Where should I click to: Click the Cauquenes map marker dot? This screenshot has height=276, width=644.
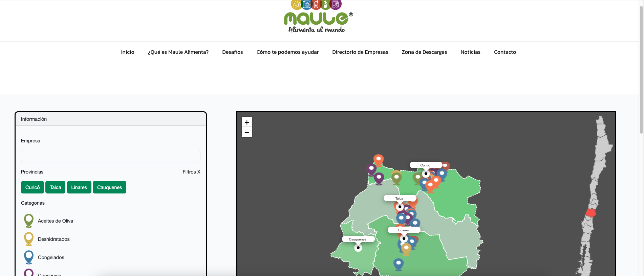coord(358,248)
